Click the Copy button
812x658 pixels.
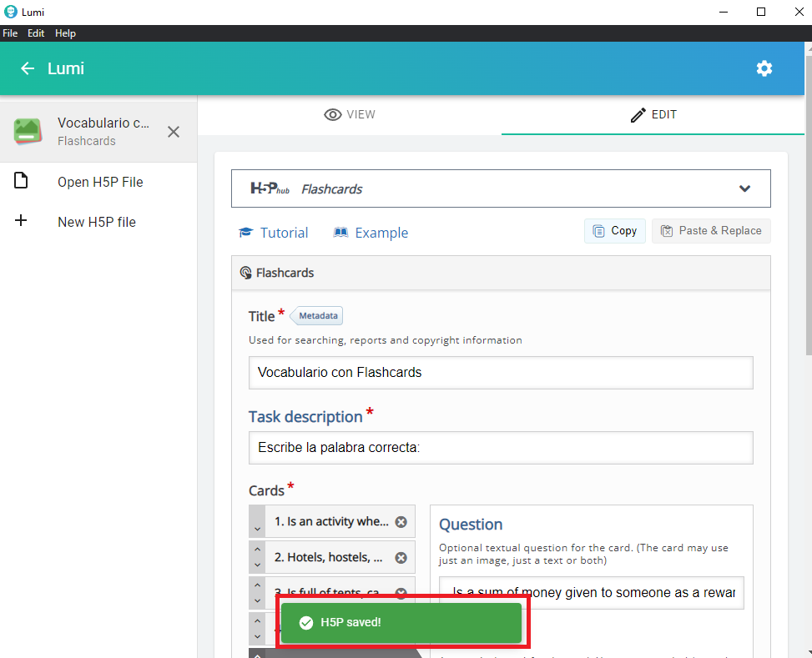click(614, 231)
